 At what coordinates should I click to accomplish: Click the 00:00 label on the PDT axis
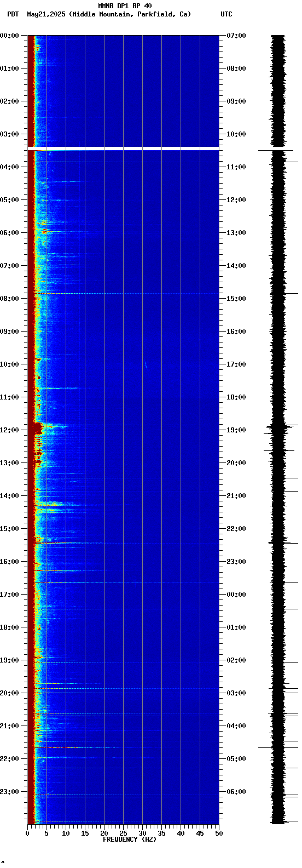point(9,36)
